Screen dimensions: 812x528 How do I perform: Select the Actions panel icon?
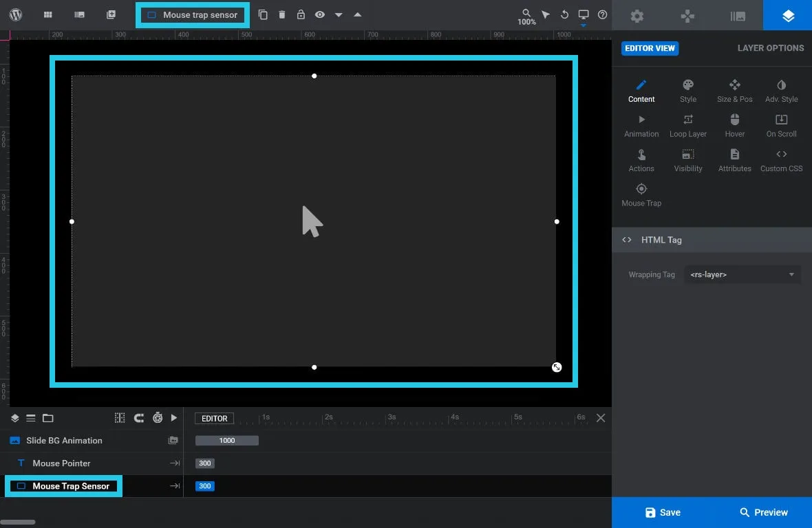[x=641, y=159]
